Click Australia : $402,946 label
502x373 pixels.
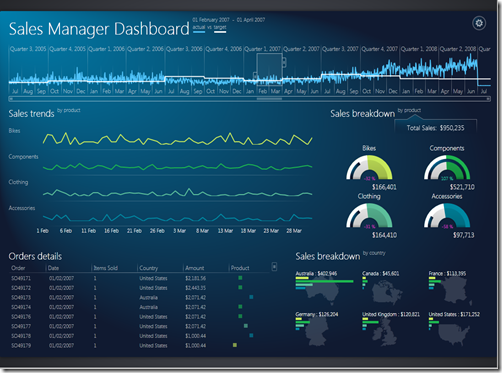tap(316, 273)
